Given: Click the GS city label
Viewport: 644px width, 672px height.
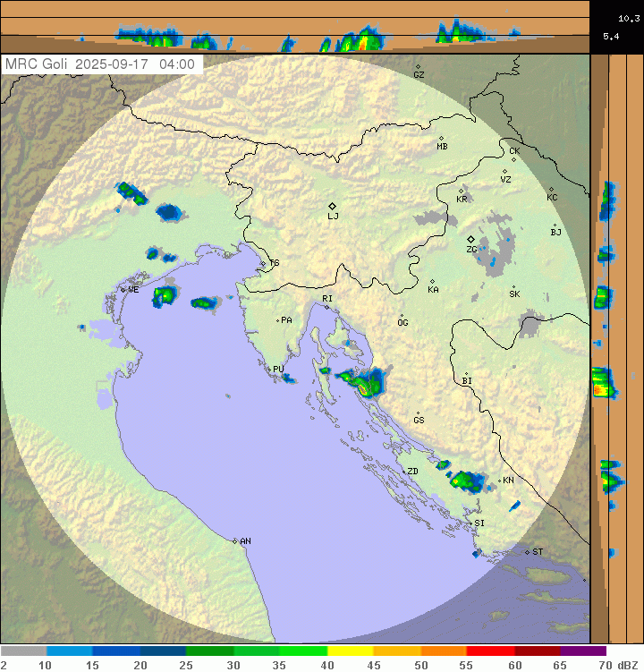Looking at the screenshot, I should click(419, 420).
